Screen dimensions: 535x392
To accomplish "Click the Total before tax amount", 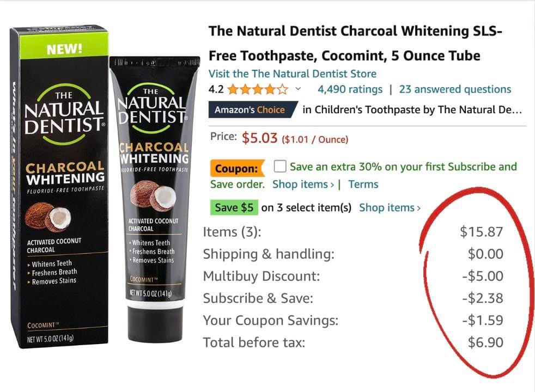I will (x=485, y=342).
